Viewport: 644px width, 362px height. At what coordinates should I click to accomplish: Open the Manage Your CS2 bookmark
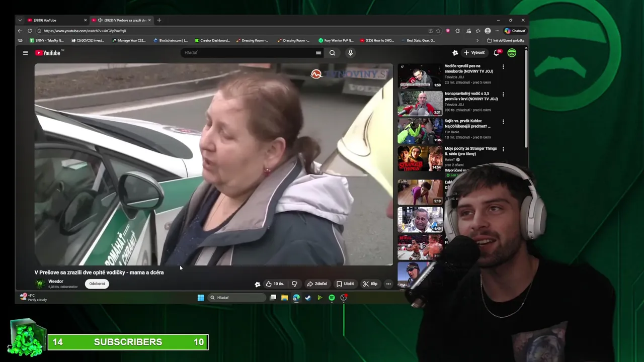(x=129, y=40)
